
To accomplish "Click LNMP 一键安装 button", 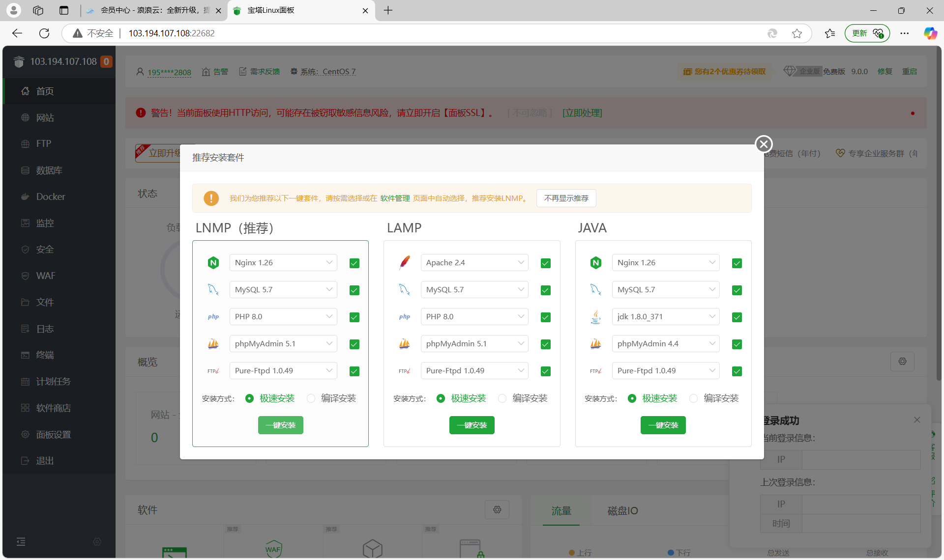I will pos(280,425).
